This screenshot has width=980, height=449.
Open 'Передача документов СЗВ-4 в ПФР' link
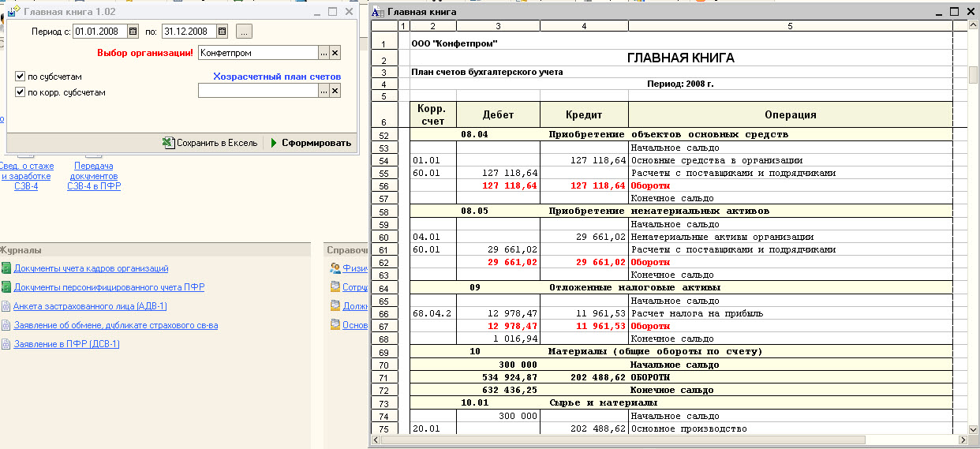point(94,176)
